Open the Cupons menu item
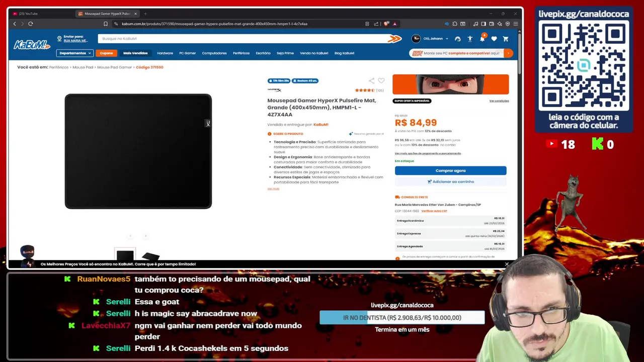Screen dimensions: 644x362 (x=106, y=53)
